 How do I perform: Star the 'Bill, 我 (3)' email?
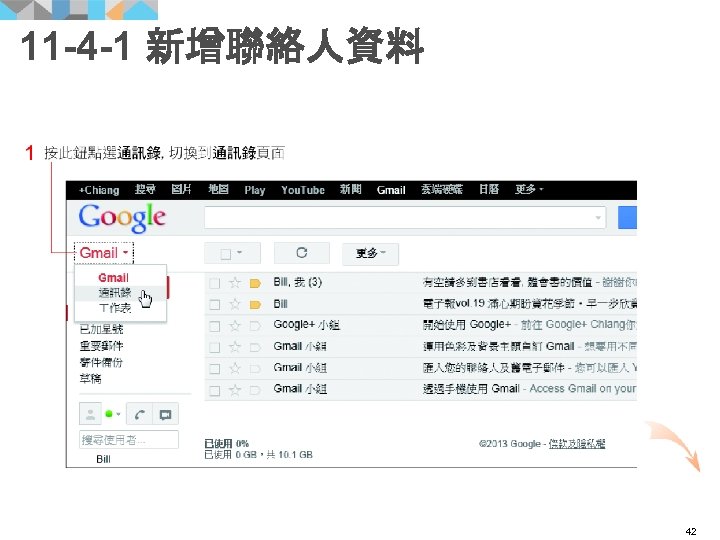pos(235,282)
